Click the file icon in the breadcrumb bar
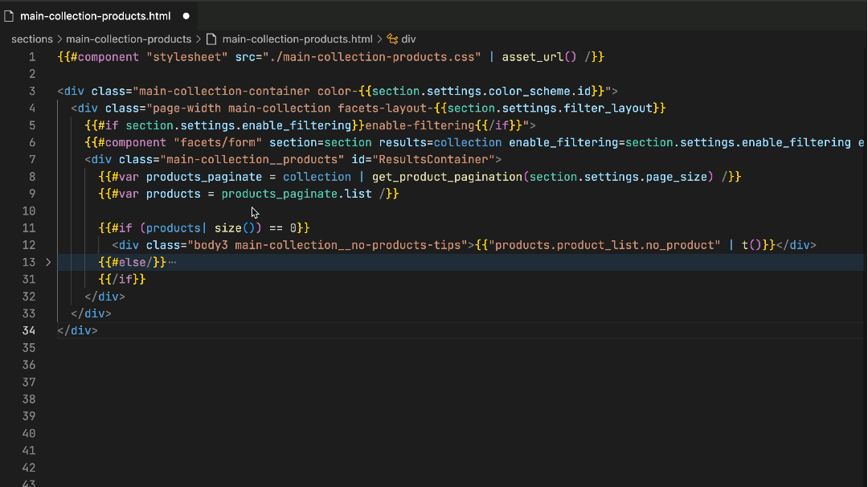Image resolution: width=868 pixels, height=487 pixels. [x=211, y=39]
